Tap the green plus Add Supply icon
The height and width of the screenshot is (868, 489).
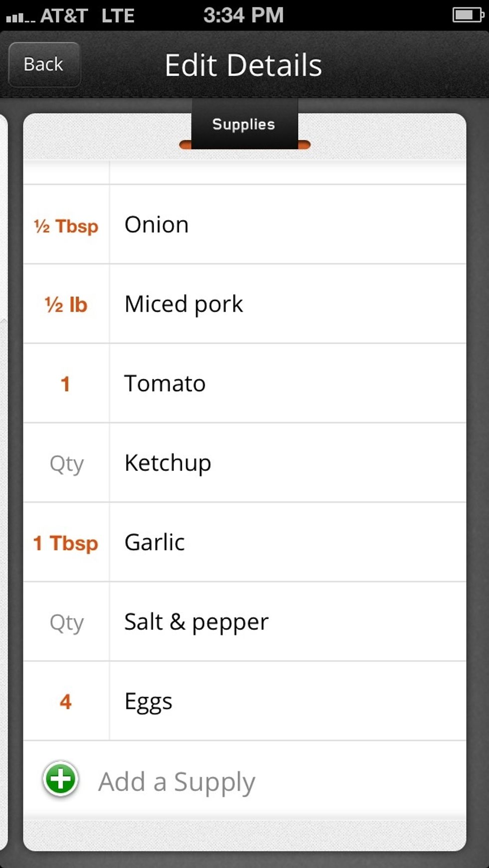coord(61,780)
